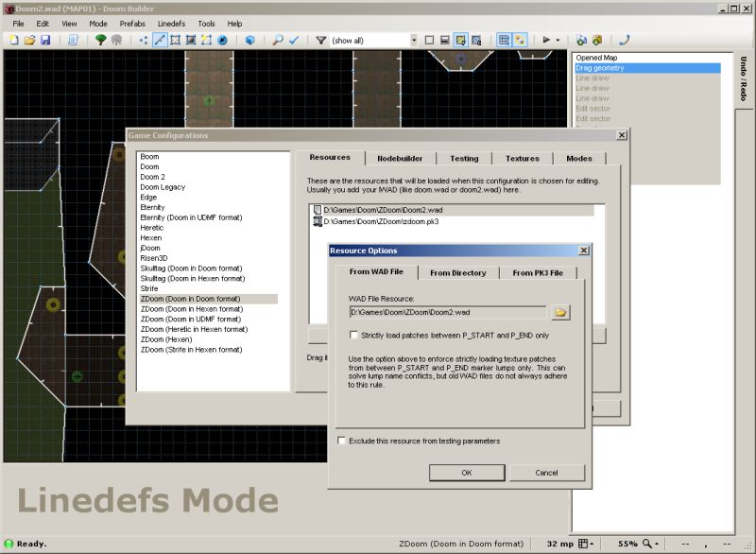The width and height of the screenshot is (756, 554).
Task: Switch to Vertices mode icon
Action: click(x=144, y=41)
